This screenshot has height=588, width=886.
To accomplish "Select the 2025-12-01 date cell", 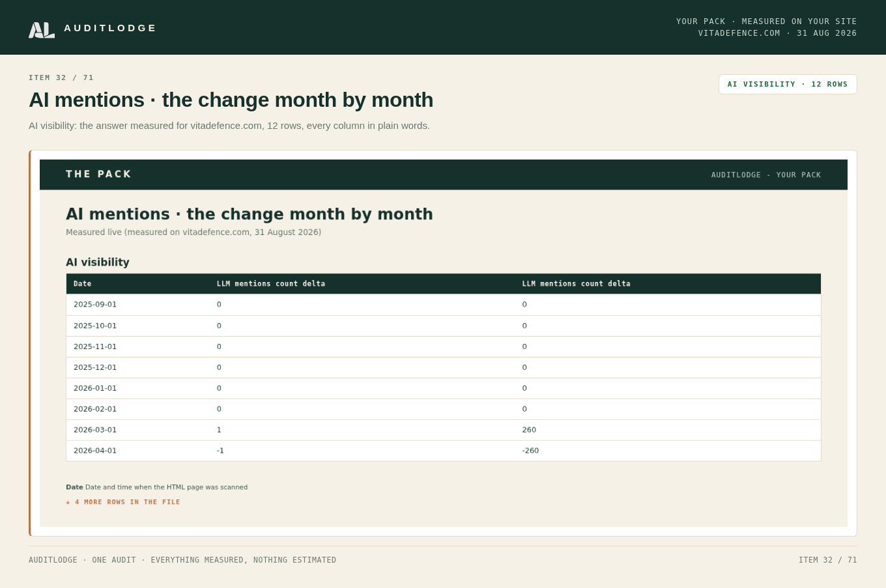I will pos(95,367).
